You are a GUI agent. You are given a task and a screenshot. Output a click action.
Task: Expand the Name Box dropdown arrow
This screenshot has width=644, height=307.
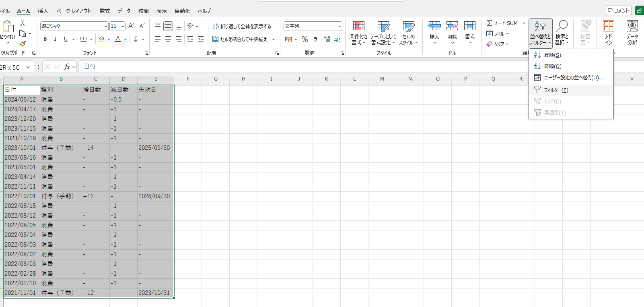28,67
